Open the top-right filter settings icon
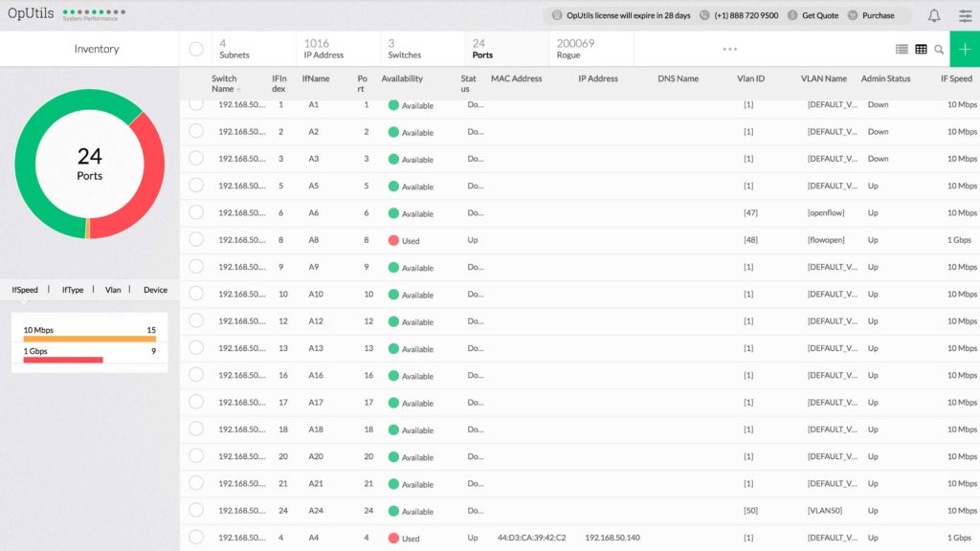 [965, 15]
